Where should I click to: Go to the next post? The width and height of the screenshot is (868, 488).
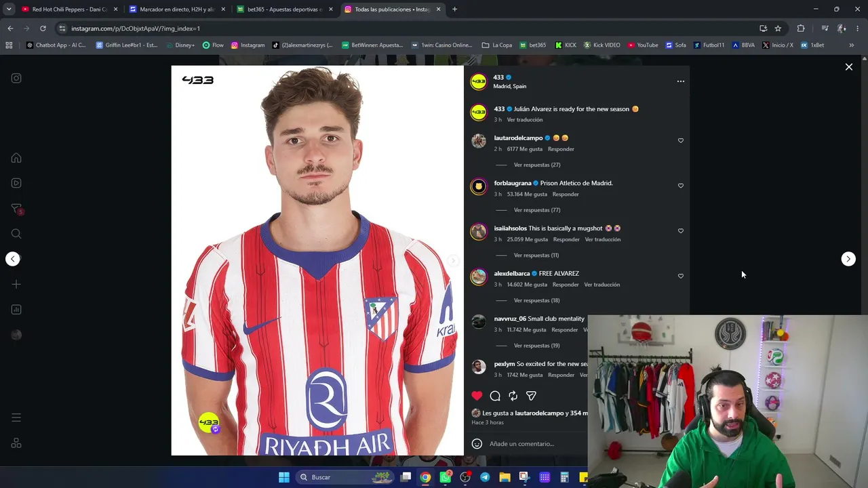(848, 259)
